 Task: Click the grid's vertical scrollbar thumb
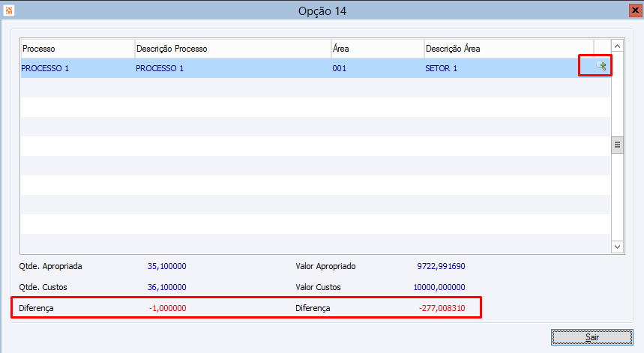pyautogui.click(x=618, y=145)
